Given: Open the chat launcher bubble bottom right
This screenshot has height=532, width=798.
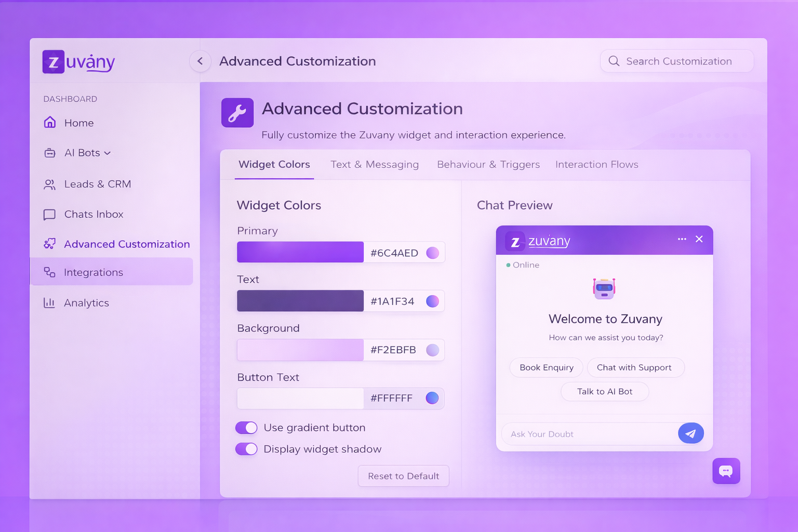Looking at the screenshot, I should pos(726,471).
